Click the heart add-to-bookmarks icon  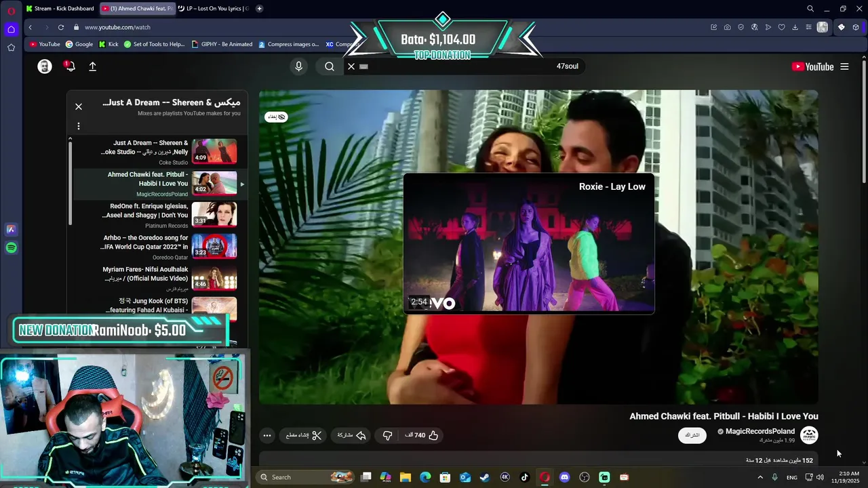[x=781, y=27]
